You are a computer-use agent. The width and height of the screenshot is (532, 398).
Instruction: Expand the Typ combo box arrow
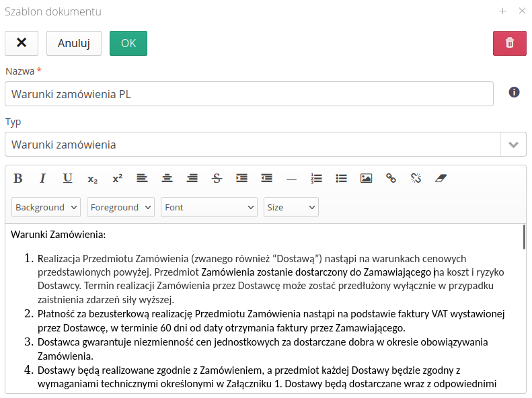513,145
